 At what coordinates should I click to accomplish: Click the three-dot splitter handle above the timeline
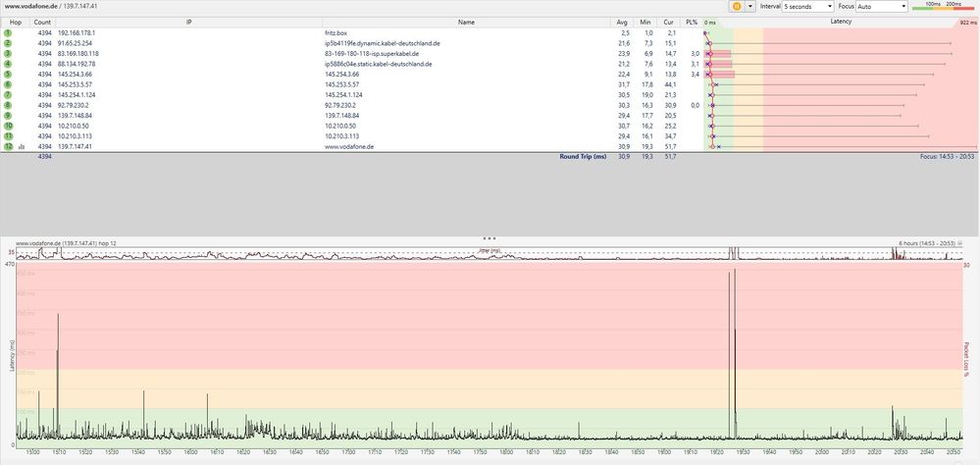point(490,238)
